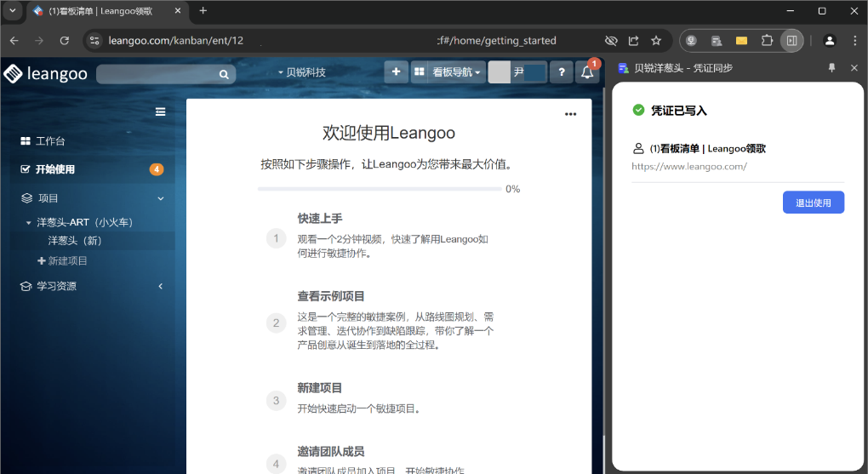Image resolution: width=868 pixels, height=474 pixels.
Task: Click the browser address bar URL
Action: [x=332, y=41]
